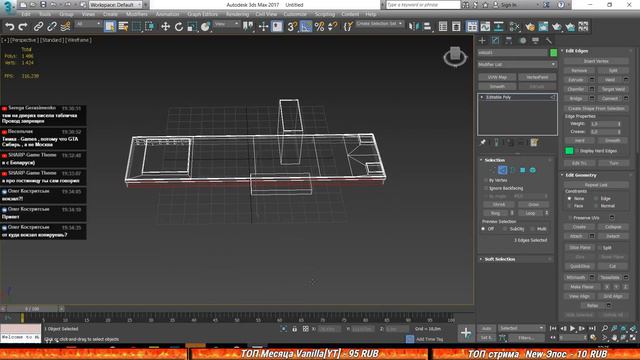
Task: Open the Create Selection Set dropdown
Action: click(x=379, y=24)
